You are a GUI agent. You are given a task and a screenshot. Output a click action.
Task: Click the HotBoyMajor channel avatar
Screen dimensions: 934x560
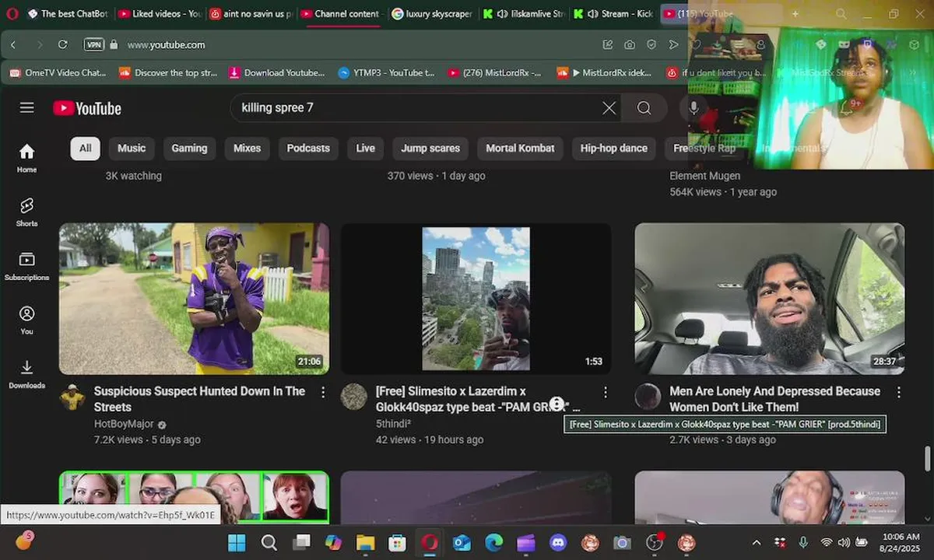[72, 397]
